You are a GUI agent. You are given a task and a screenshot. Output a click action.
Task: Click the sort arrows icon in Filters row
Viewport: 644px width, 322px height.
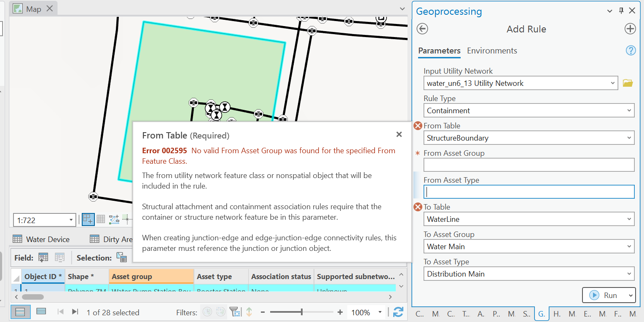249,312
